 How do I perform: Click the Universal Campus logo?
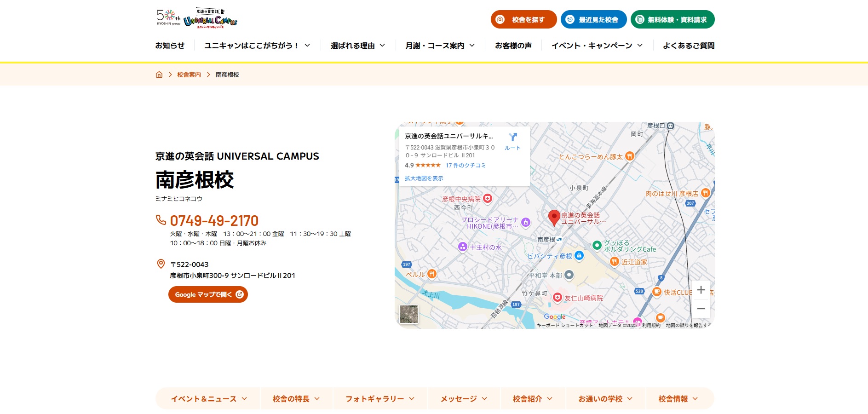(210, 19)
